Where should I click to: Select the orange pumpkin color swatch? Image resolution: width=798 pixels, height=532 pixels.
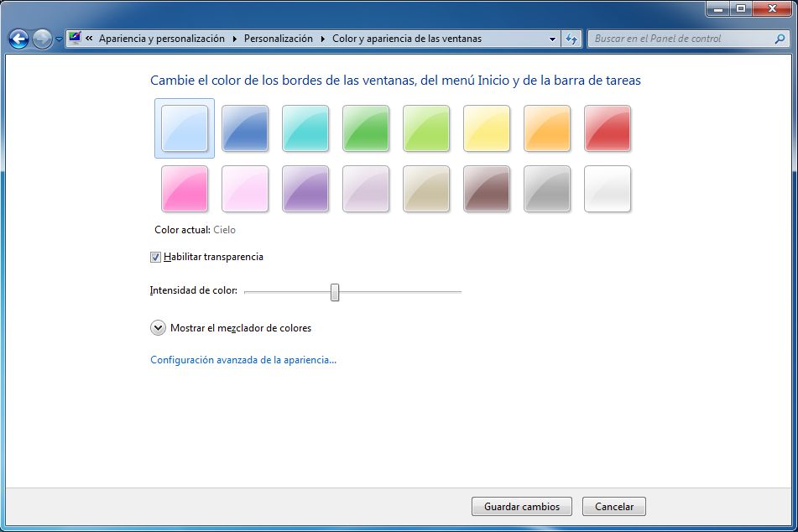(547, 128)
